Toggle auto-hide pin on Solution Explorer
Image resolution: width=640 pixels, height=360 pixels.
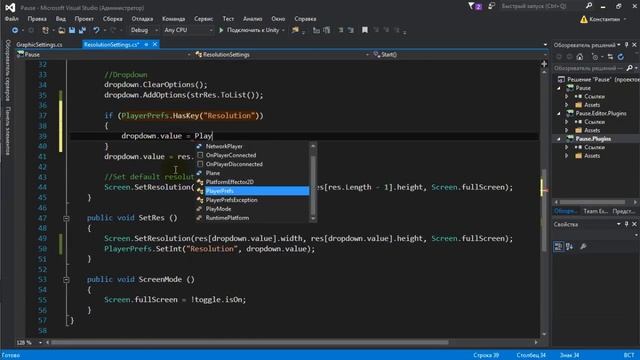click(x=627, y=45)
